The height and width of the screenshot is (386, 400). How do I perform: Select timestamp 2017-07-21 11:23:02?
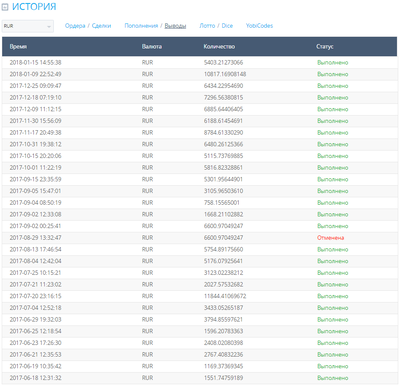pos(35,285)
